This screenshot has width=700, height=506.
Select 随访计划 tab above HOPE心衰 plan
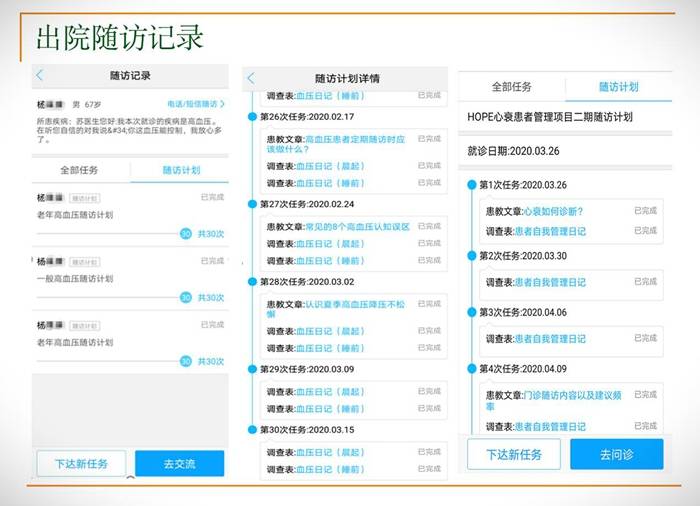[x=619, y=87]
